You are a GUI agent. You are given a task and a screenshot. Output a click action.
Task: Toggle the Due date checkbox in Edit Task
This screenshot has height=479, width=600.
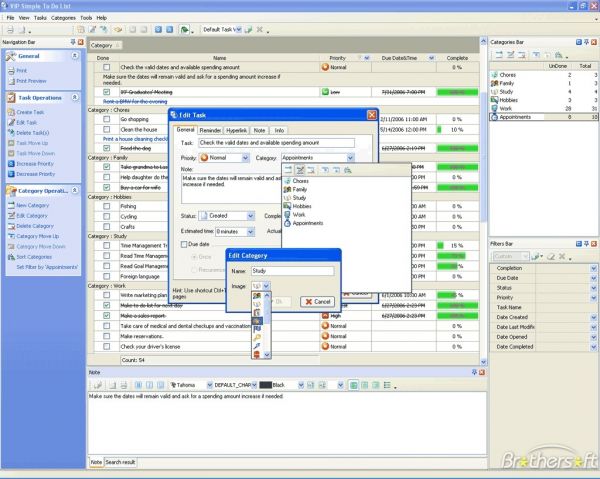(182, 244)
